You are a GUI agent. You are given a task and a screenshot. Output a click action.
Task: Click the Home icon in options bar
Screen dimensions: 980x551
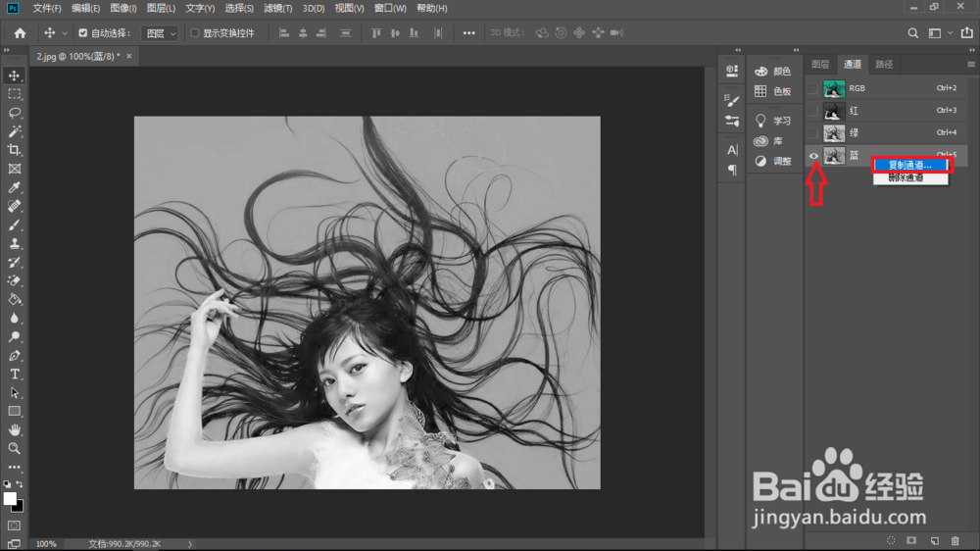pyautogui.click(x=20, y=33)
